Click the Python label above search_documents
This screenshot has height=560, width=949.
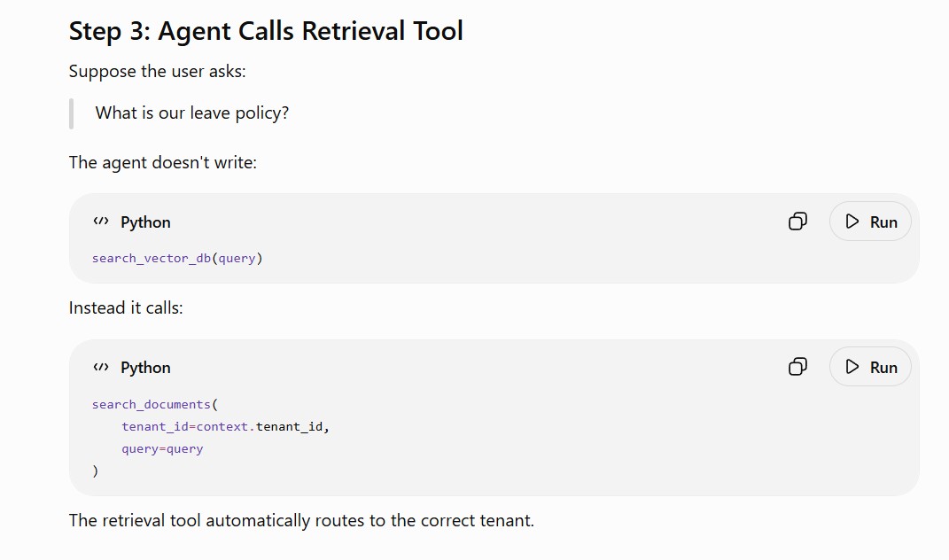pos(145,368)
